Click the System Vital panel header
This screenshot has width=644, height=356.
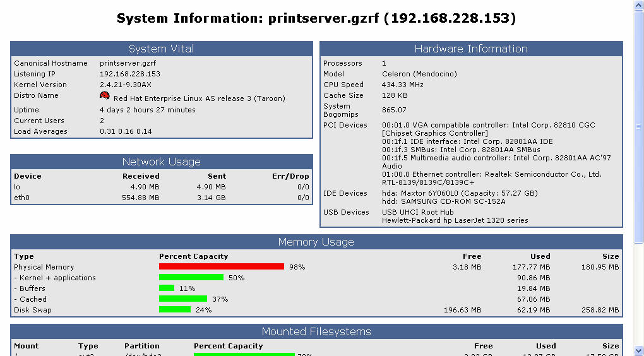click(161, 49)
